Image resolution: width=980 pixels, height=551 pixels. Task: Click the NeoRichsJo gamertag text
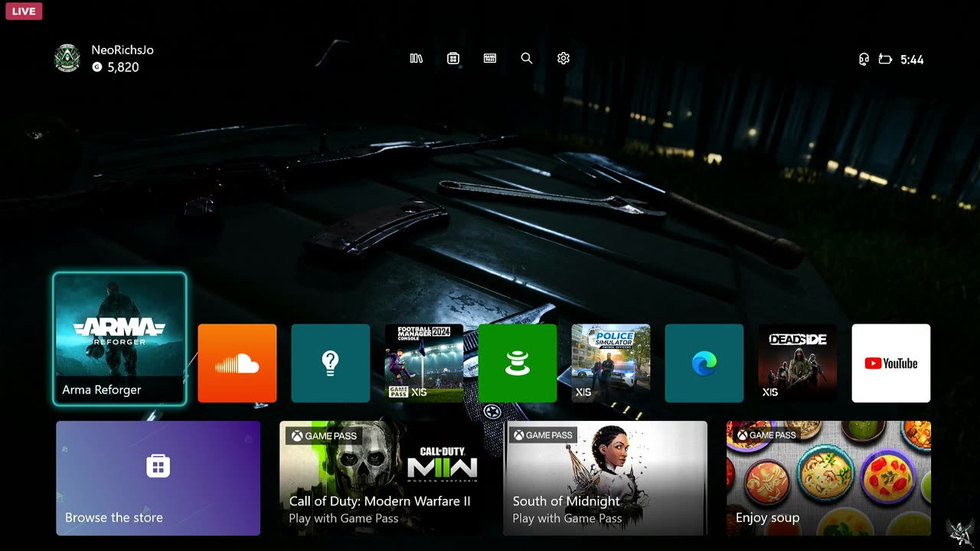122,50
